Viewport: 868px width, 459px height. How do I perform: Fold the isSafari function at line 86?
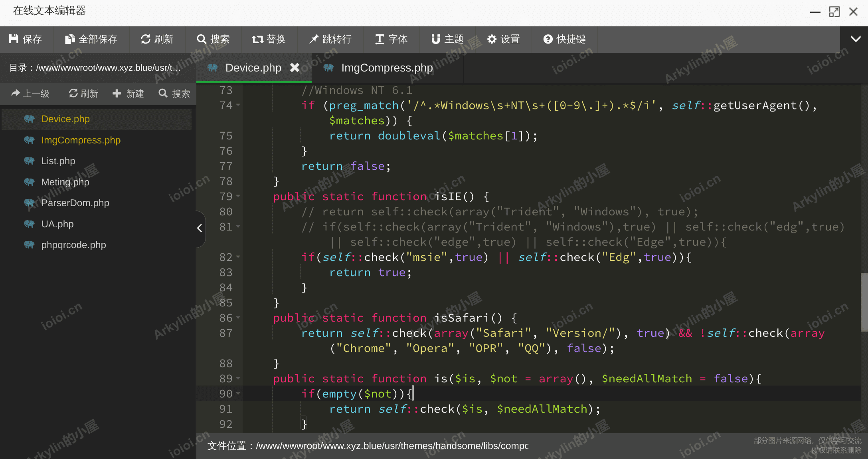[x=238, y=318]
